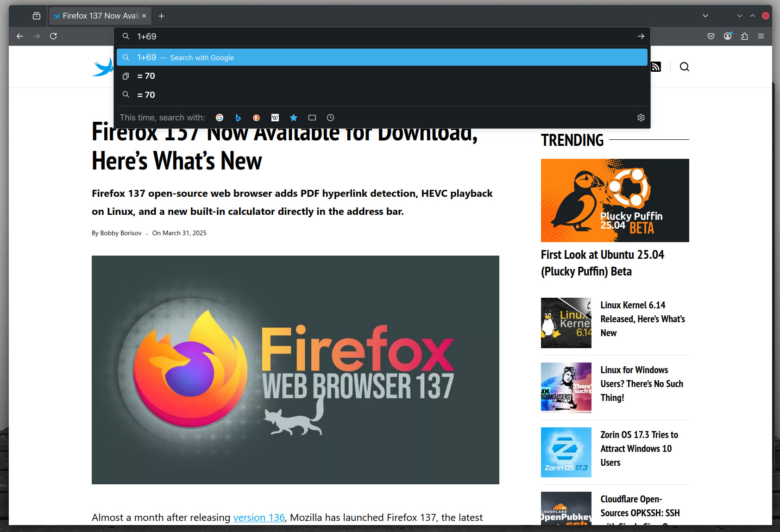
Task: Select the Firefox 137 Now Avail tab
Action: tap(100, 16)
